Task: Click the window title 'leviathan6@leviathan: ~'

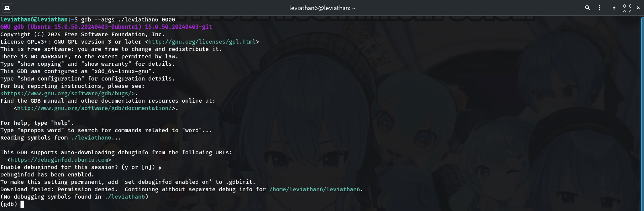Action: coord(322,8)
